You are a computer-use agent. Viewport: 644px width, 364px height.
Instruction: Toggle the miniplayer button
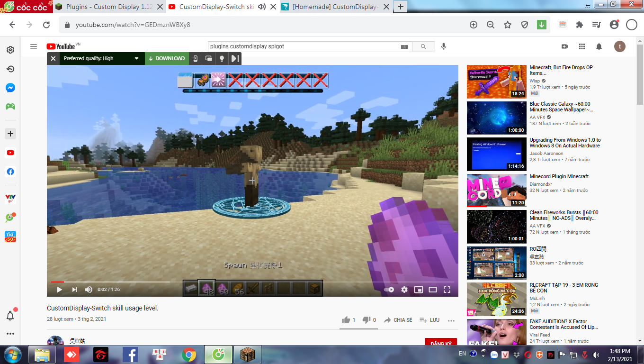[418, 289]
